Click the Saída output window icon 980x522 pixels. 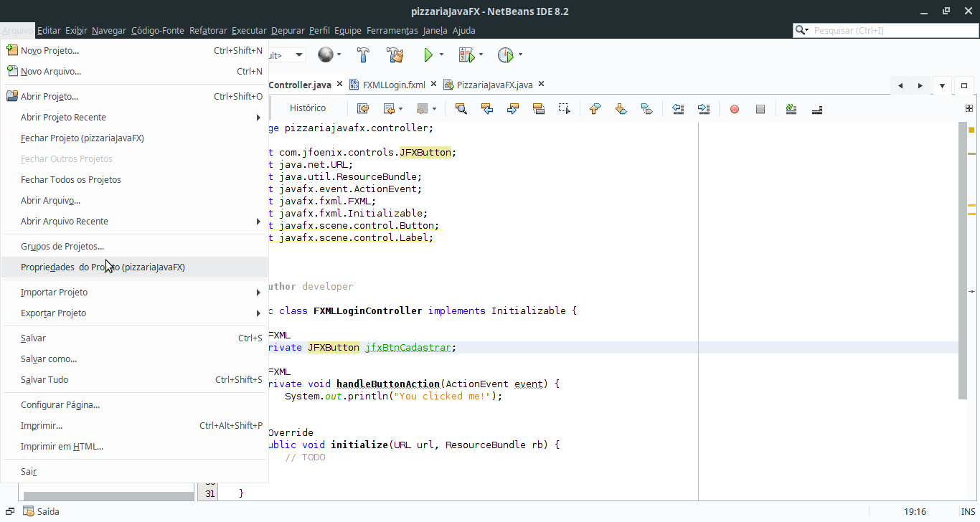[29, 511]
